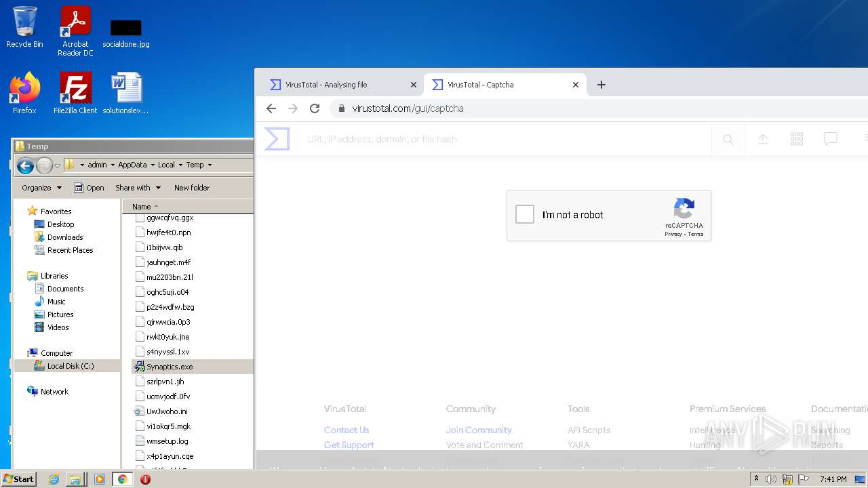
Task: Open Documents library
Action: [x=65, y=289]
